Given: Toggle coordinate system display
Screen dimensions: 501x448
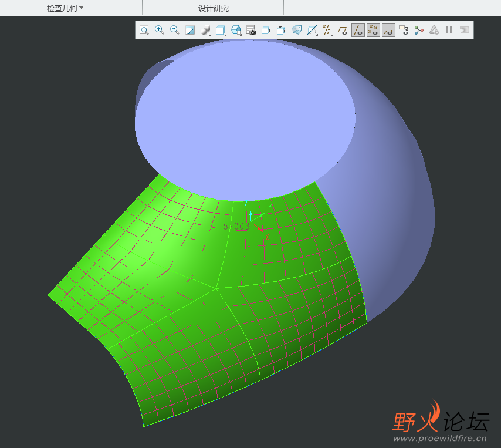Looking at the screenshot, I should (388, 31).
